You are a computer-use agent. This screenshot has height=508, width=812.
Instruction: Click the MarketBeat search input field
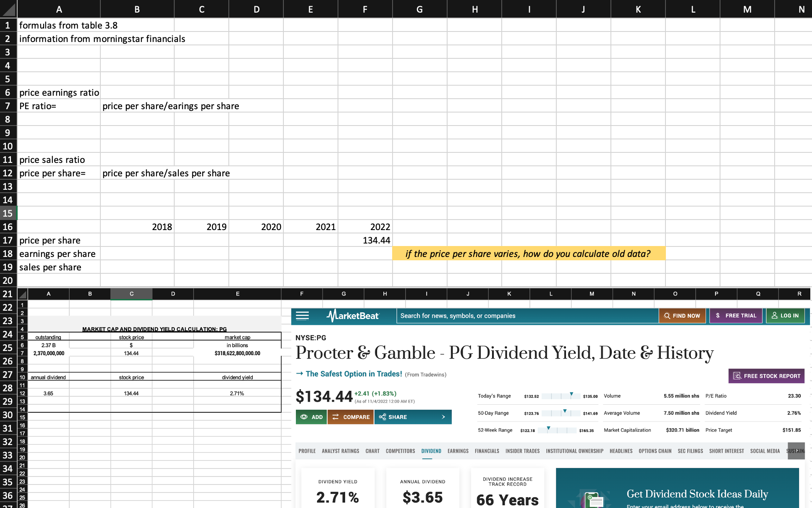(524, 315)
